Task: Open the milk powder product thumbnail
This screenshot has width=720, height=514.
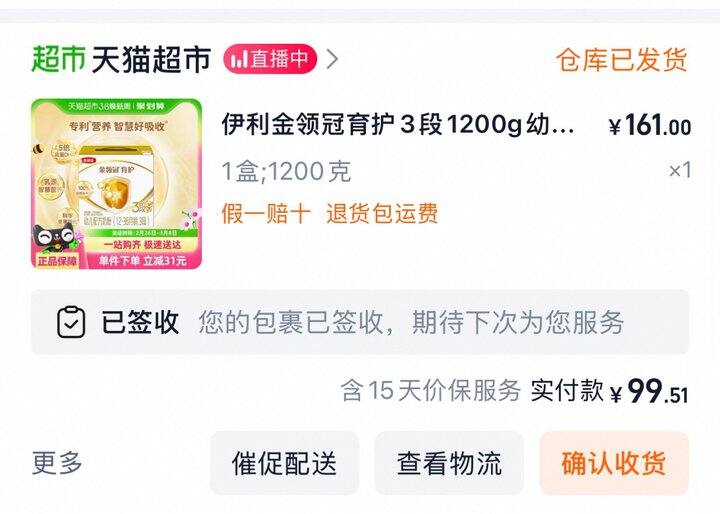Action: (117, 184)
